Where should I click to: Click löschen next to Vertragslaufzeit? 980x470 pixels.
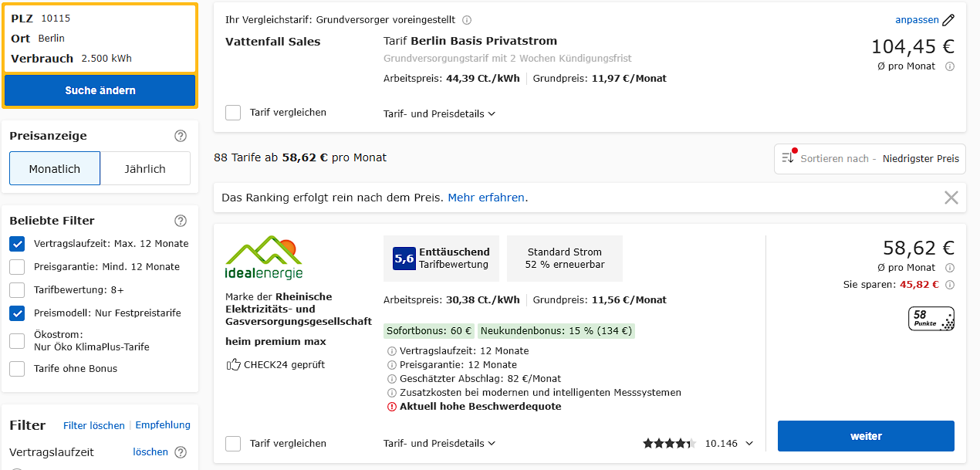(150, 452)
